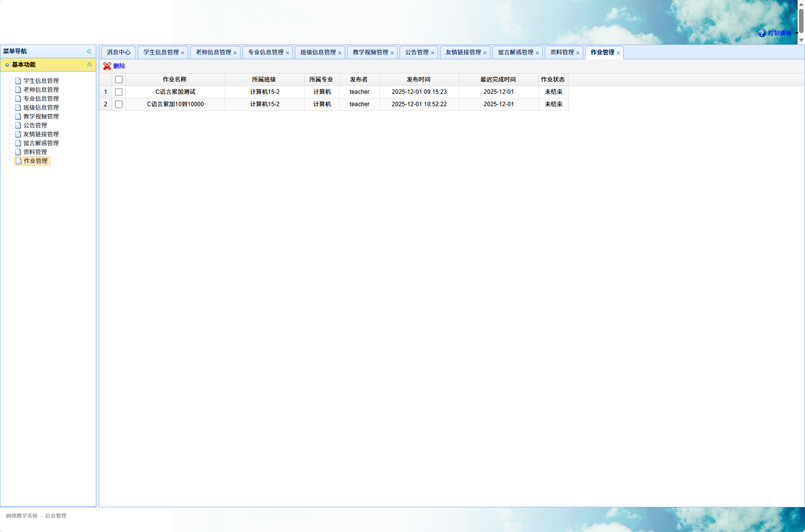Close the 专业信息管理 tab
This screenshot has width=805, height=532.
[287, 53]
